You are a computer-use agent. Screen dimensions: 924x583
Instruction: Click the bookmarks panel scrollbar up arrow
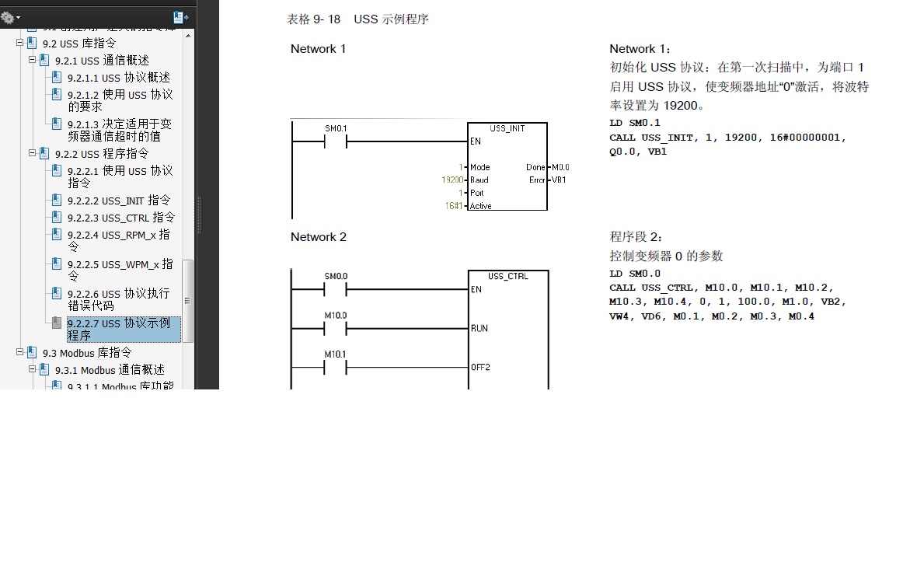[188, 36]
